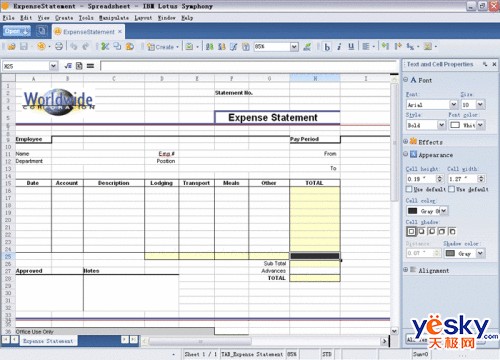Open the Layout menu

143,18
